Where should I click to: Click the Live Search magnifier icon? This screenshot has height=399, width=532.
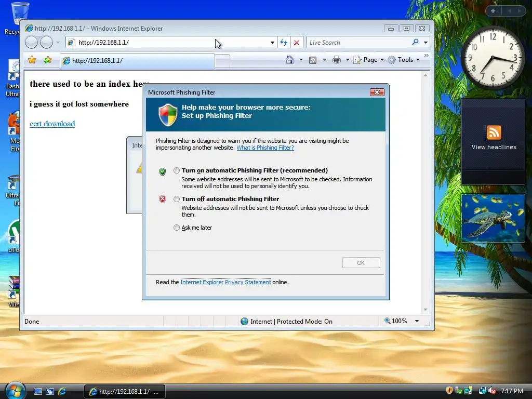[415, 42]
